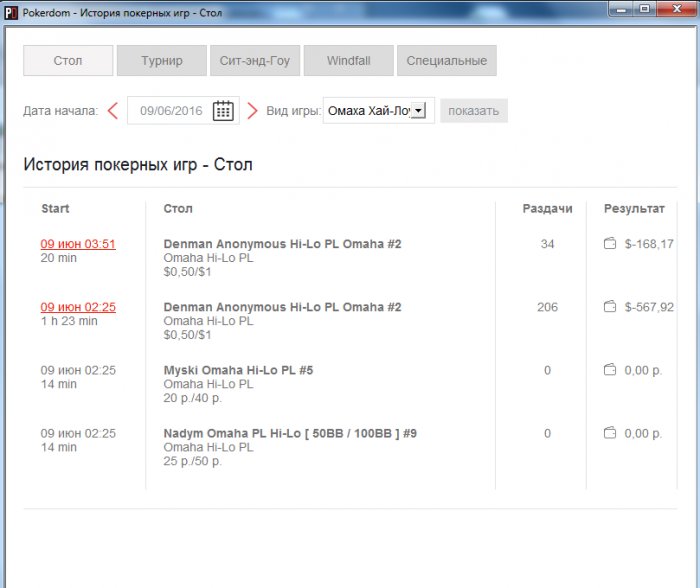Click wallet icon next to $-168,17
The image size is (700, 588).
(610, 243)
